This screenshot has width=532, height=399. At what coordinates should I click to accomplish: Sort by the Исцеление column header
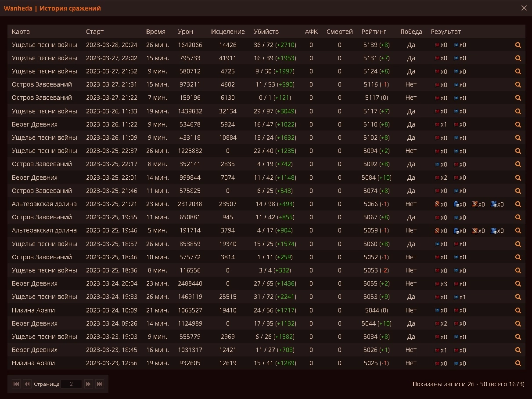click(228, 32)
